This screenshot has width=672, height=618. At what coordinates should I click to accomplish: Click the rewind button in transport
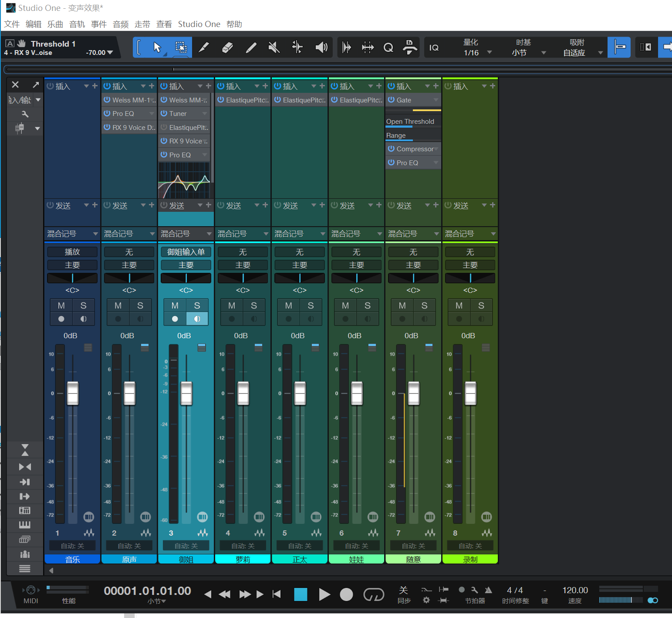[224, 594]
